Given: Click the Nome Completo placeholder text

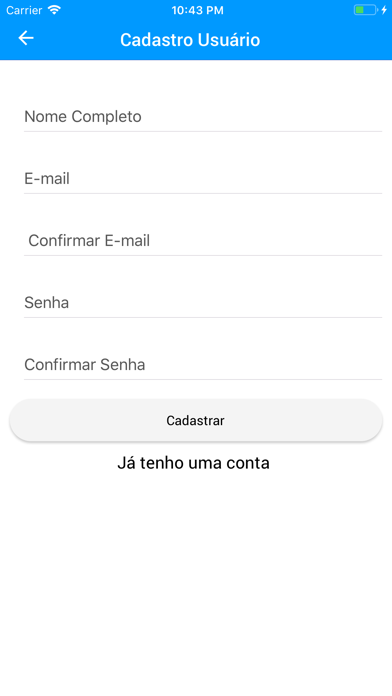Looking at the screenshot, I should pos(83,117).
